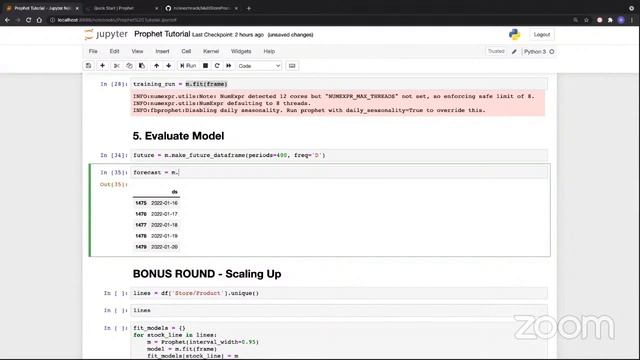Open the Insert menu
This screenshot has width=640, height=360.
coord(162,51)
